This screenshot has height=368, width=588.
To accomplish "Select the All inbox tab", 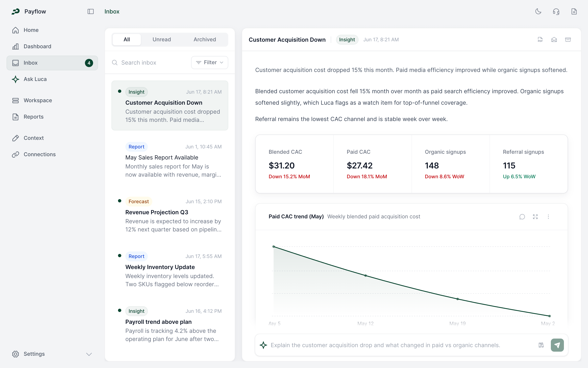I will [x=127, y=39].
